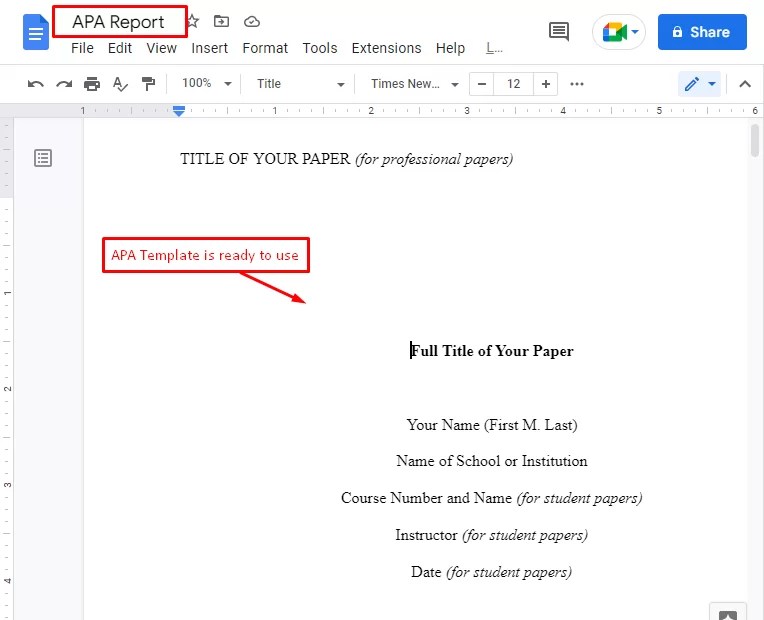Click the Your Name (First M. Last) line
The image size is (764, 620).
(492, 425)
